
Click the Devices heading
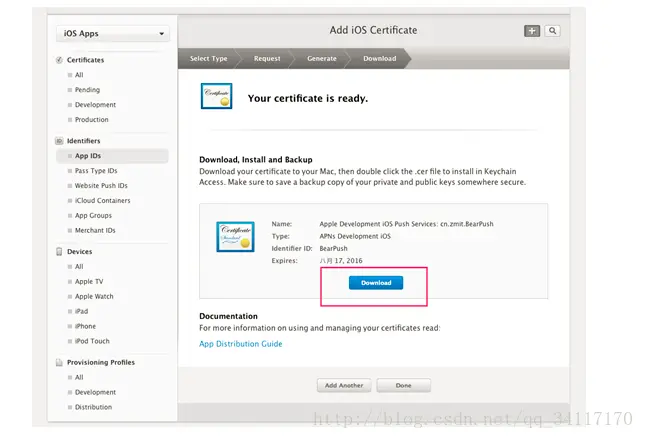coord(79,252)
